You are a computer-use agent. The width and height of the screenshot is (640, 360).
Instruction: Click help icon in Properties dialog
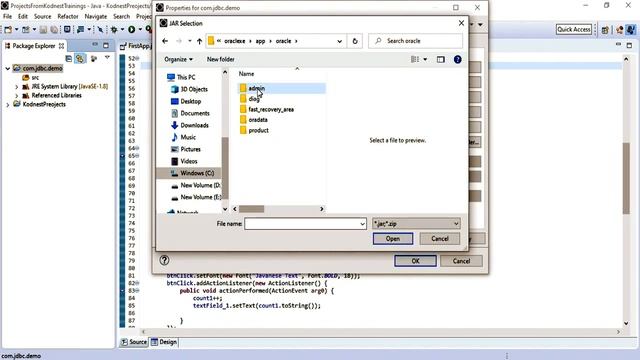pos(164,260)
